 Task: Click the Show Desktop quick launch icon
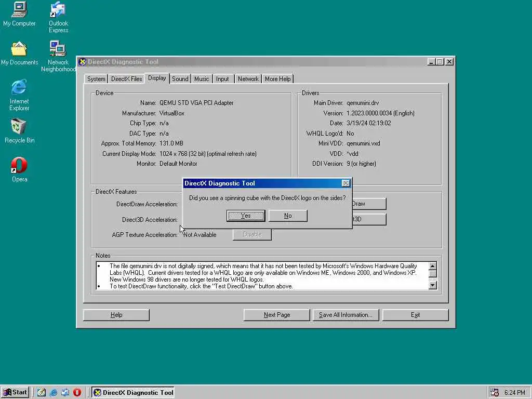tap(42, 393)
